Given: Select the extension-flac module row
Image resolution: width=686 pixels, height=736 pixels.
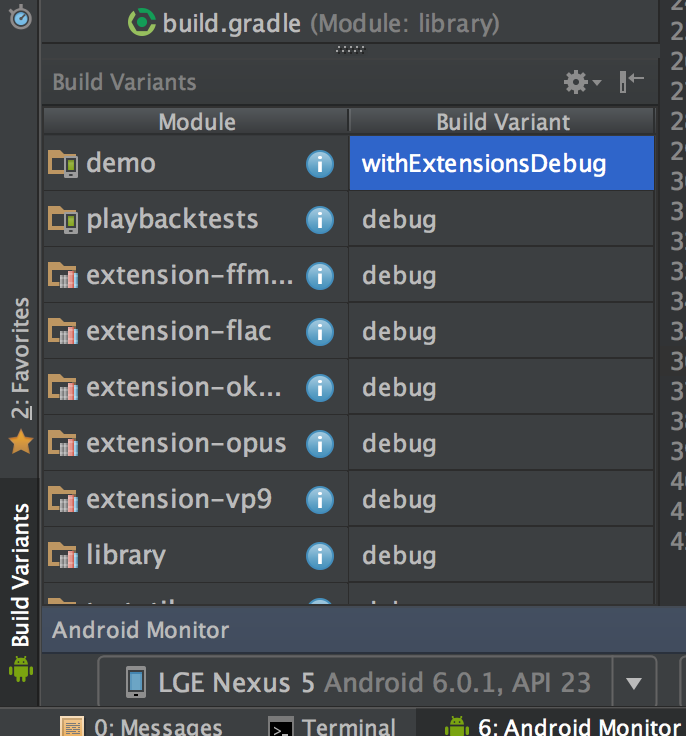Looking at the screenshot, I should [x=196, y=331].
